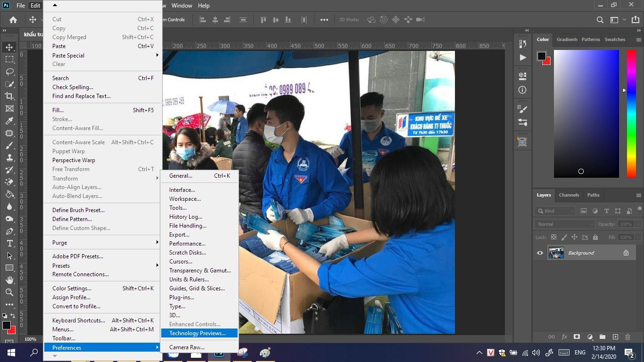Select the Horizontal Type tool

pos(9,244)
